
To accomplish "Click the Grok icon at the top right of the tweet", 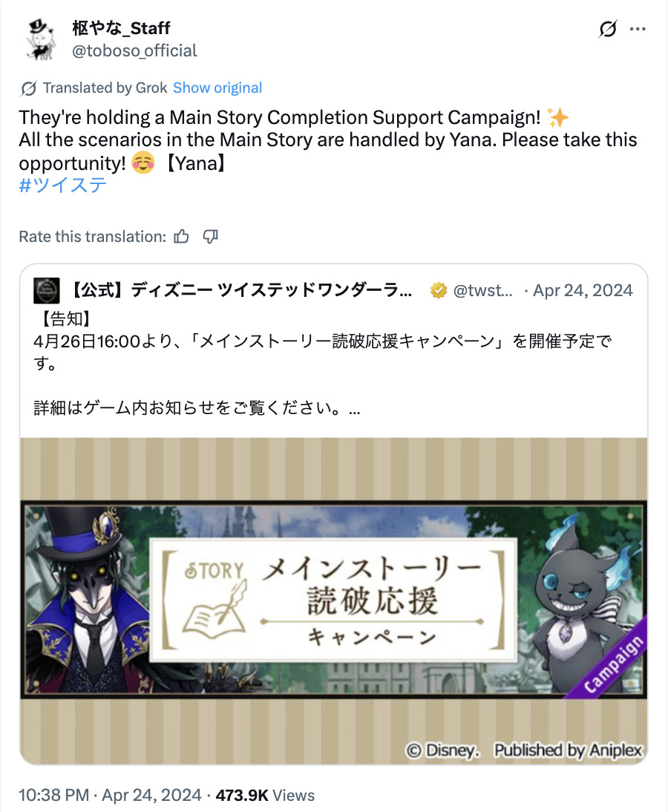I will (x=607, y=29).
